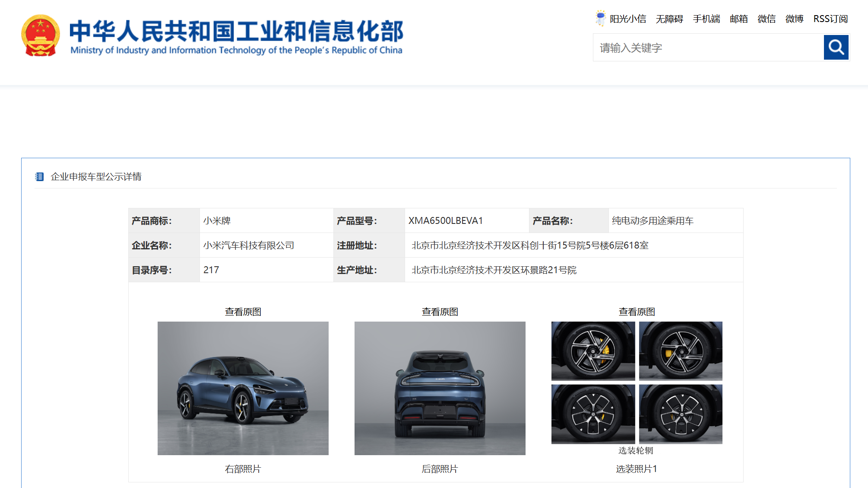Image resolution: width=868 pixels, height=488 pixels.
Task: Focus the 请输入关键字 search field
Action: (708, 48)
